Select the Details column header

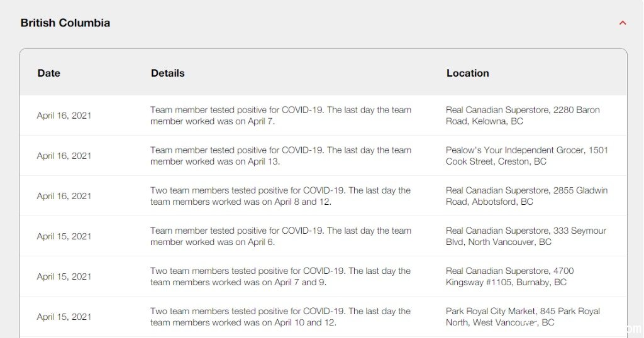(167, 73)
